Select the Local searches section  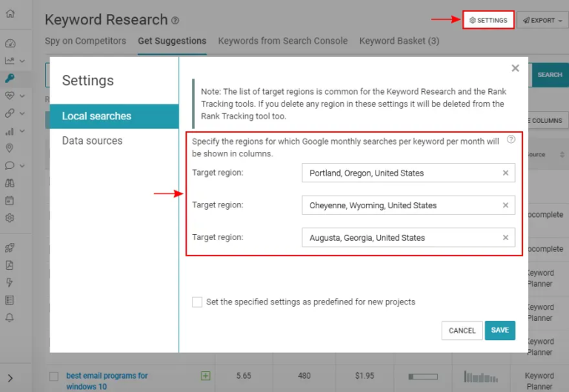[x=96, y=116]
